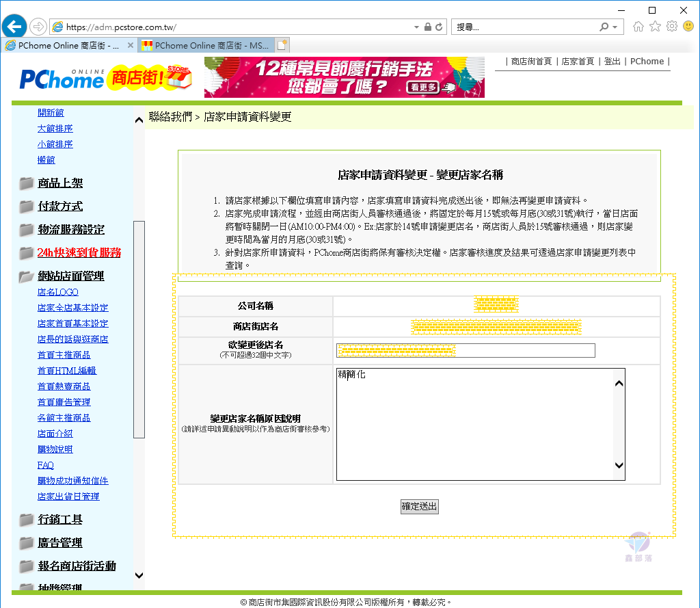Viewport: 700px width, 608px height.
Task: Click the 12種常見節慶行銷手法 banner
Action: [x=345, y=77]
